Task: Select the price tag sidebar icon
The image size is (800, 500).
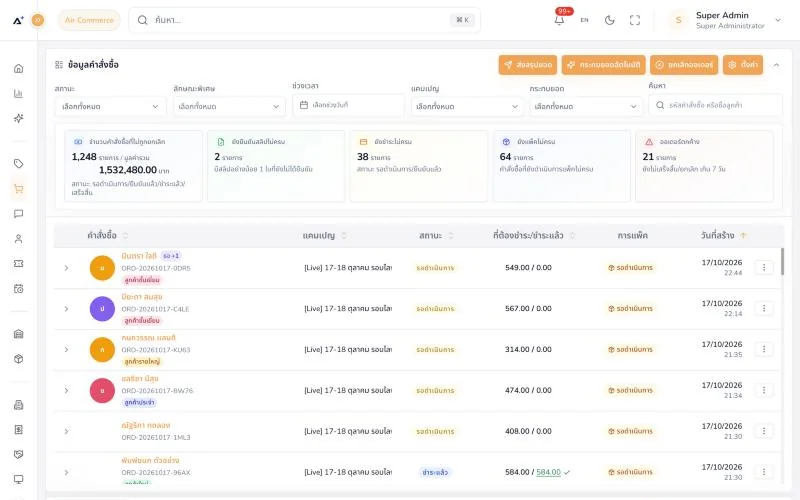Action: coord(19,164)
